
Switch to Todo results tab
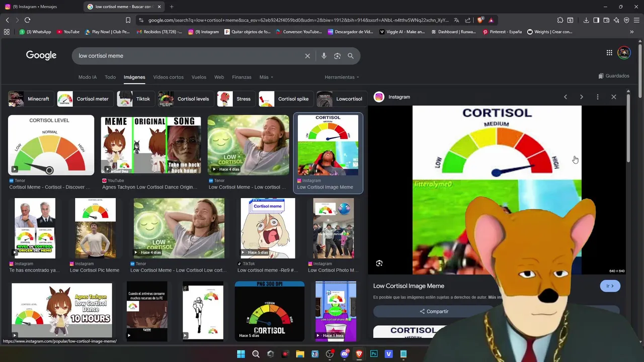click(x=110, y=77)
